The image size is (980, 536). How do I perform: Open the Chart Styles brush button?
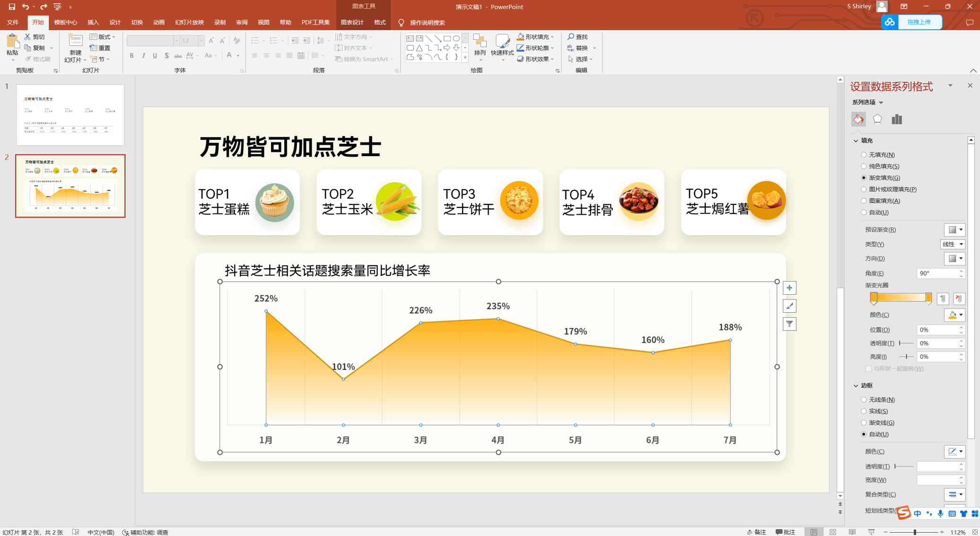789,306
